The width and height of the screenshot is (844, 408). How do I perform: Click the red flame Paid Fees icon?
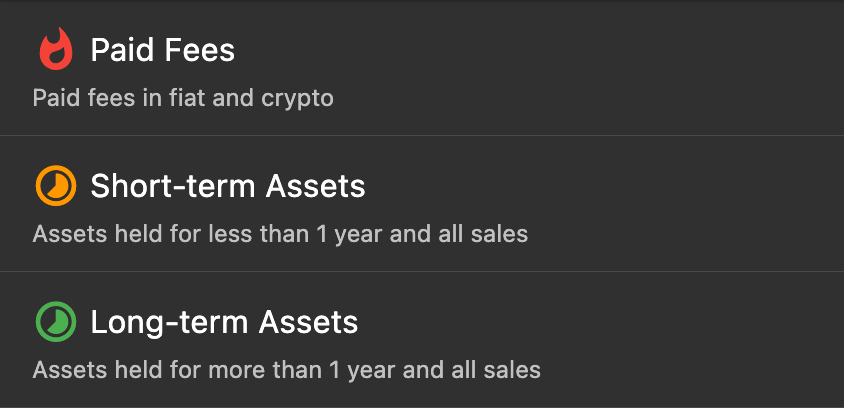pyautogui.click(x=56, y=50)
